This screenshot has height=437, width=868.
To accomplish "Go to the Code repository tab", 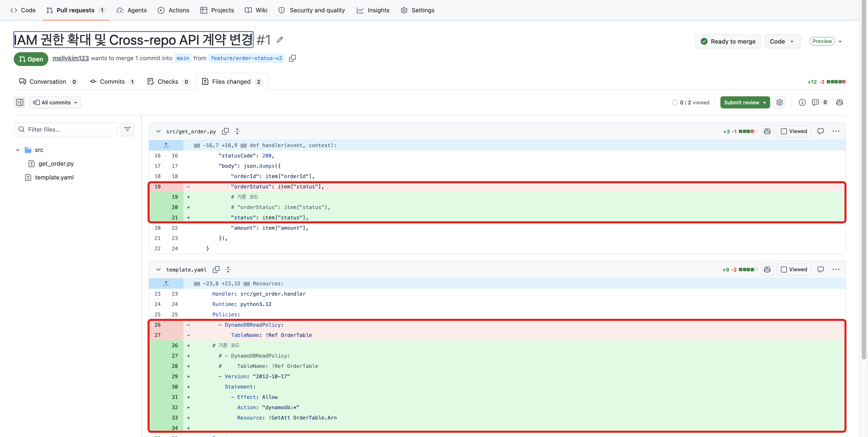I will [23, 10].
